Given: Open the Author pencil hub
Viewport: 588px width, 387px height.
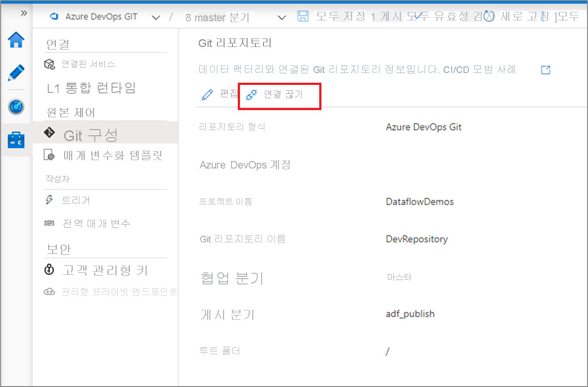Looking at the screenshot, I should point(16,73).
